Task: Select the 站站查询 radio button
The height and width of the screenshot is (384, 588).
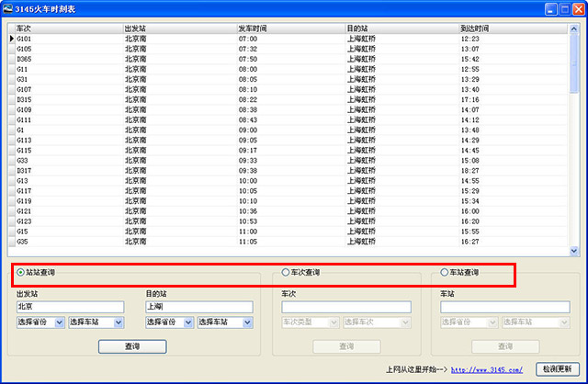Action: click(20, 272)
